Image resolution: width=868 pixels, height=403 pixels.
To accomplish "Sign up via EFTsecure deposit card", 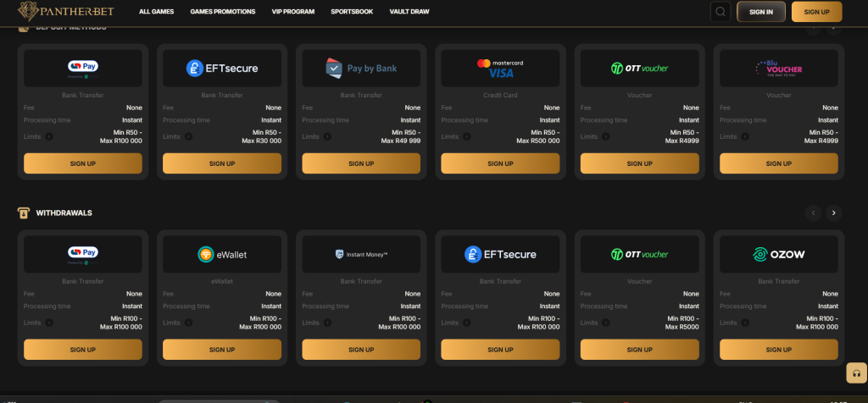I will 222,163.
